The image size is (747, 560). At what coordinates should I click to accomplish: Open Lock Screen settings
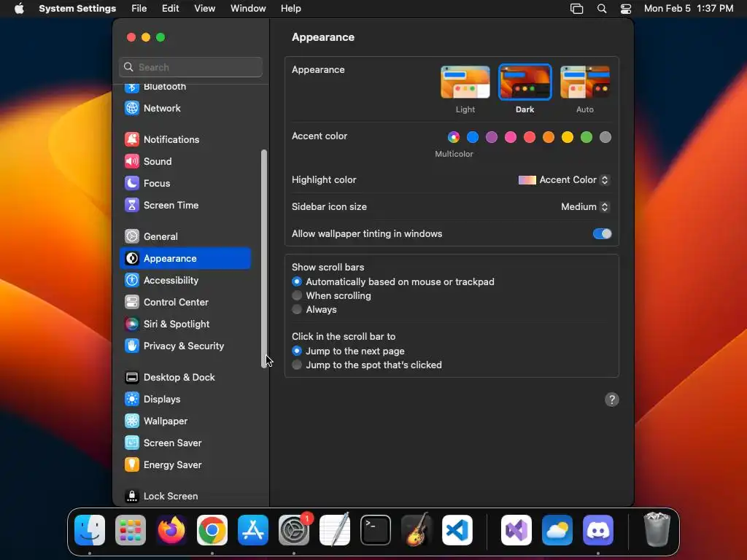pos(185,496)
